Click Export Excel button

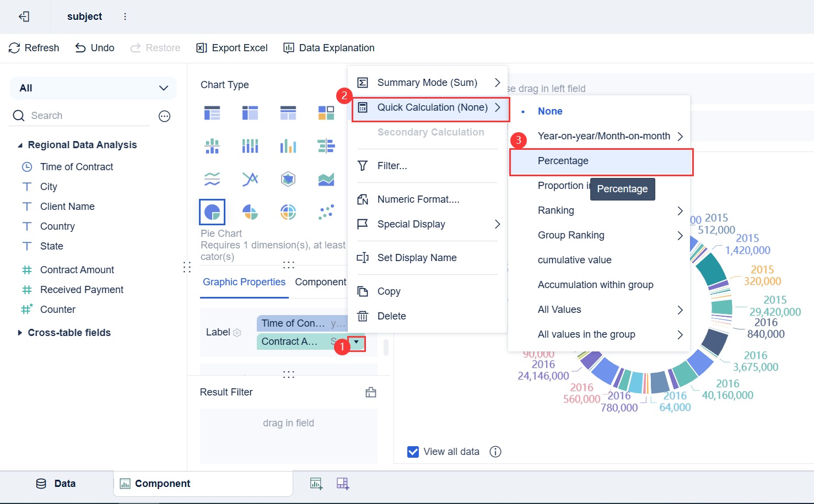point(232,48)
